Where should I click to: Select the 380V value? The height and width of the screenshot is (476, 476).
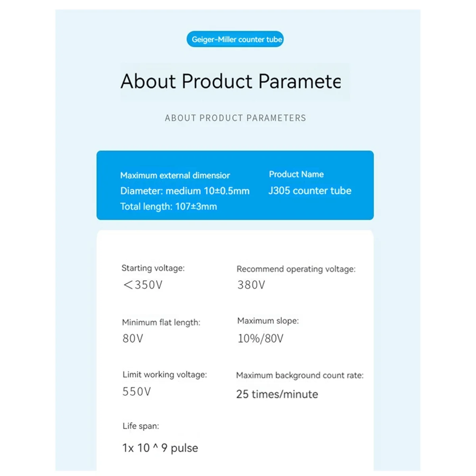251,285
